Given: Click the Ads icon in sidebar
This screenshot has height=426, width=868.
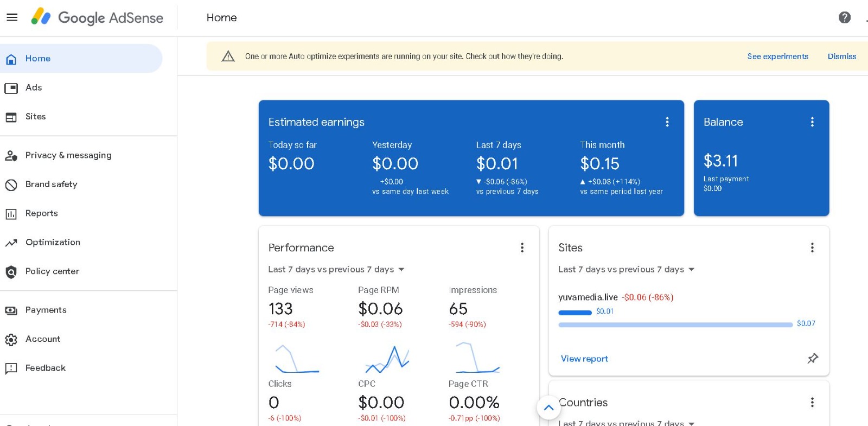Looking at the screenshot, I should [x=11, y=88].
